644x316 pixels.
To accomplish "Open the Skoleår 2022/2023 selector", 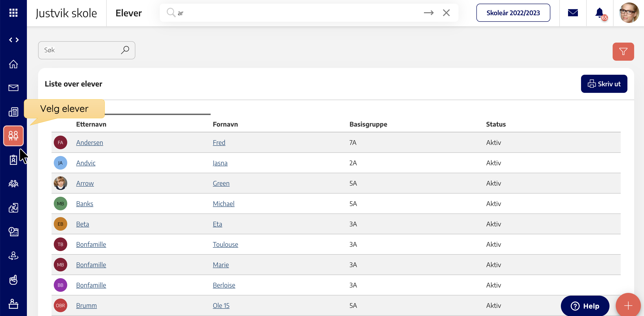I will coord(513,13).
